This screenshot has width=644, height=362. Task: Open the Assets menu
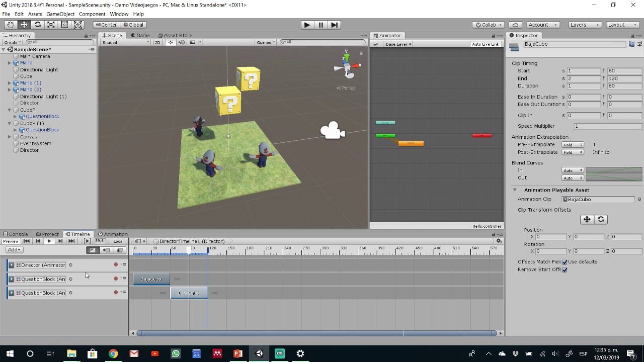pos(35,14)
